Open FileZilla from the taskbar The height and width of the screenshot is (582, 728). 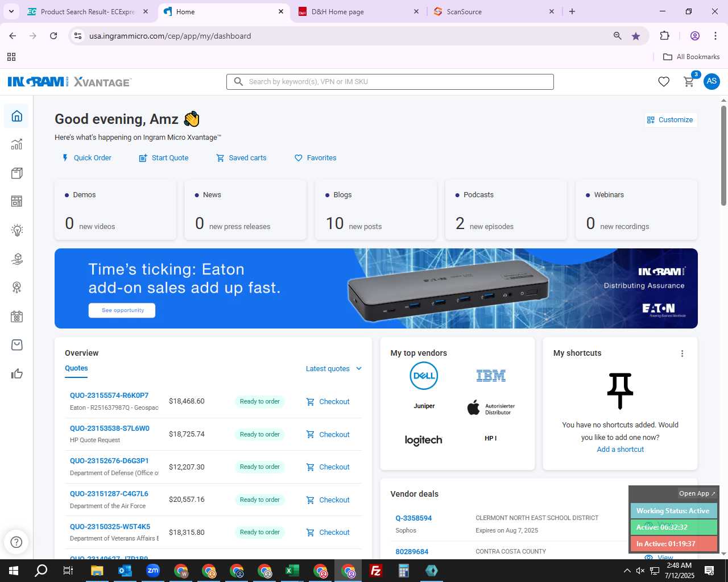click(x=376, y=571)
